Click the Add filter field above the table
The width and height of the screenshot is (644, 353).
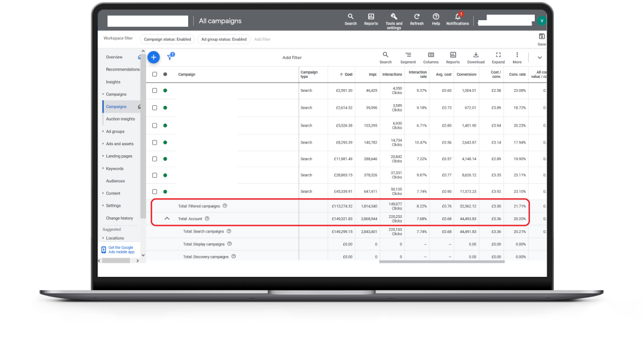tap(292, 58)
